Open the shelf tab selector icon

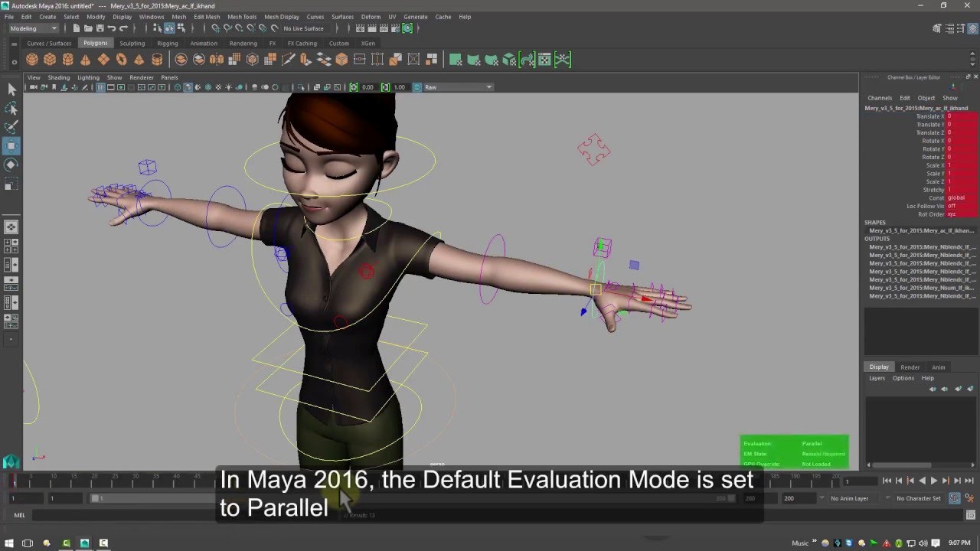15,44
